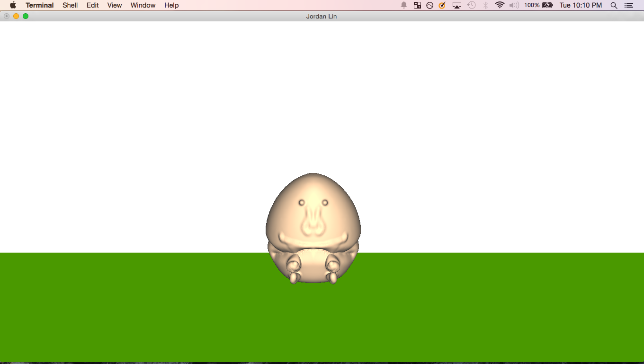Click the circular icon next to the bell

430,5
